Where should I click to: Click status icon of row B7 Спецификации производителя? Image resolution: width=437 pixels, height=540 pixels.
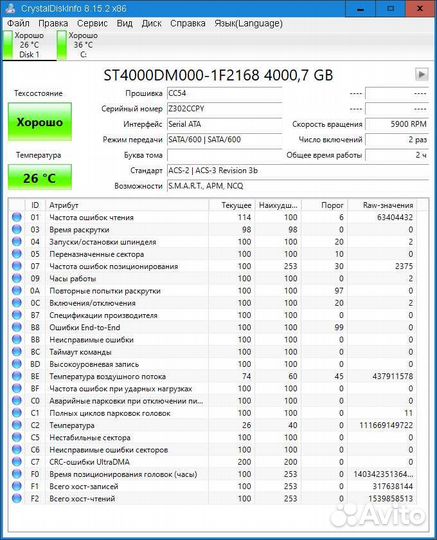17,315
